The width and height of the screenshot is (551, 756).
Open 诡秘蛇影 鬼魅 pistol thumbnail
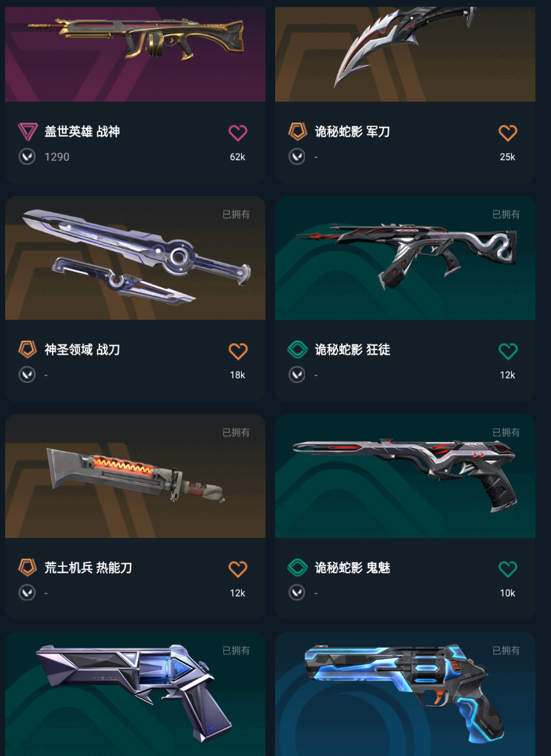tap(406, 476)
